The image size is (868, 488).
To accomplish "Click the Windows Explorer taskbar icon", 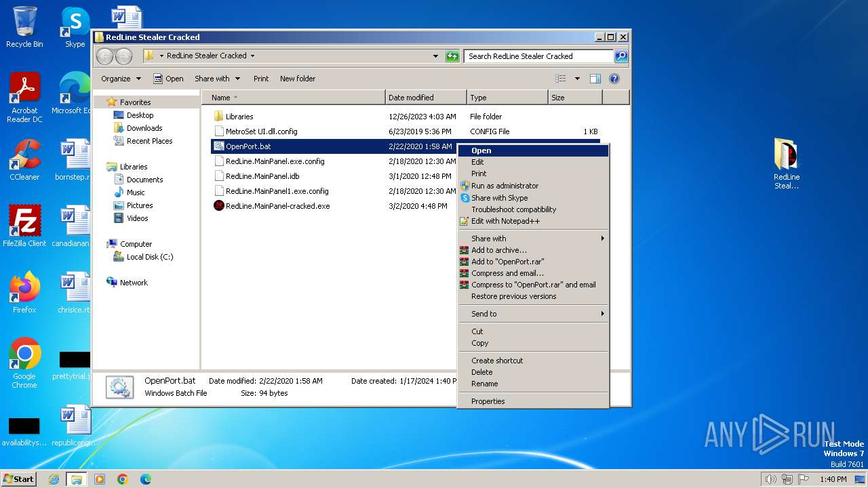I will 76,479.
